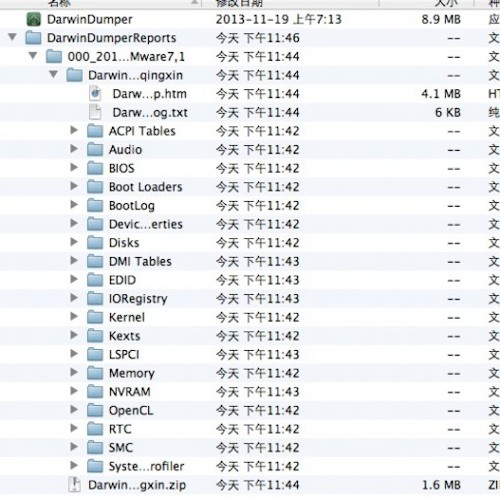Click the Devic...erties folder icon
The image size is (500, 497).
95,224
